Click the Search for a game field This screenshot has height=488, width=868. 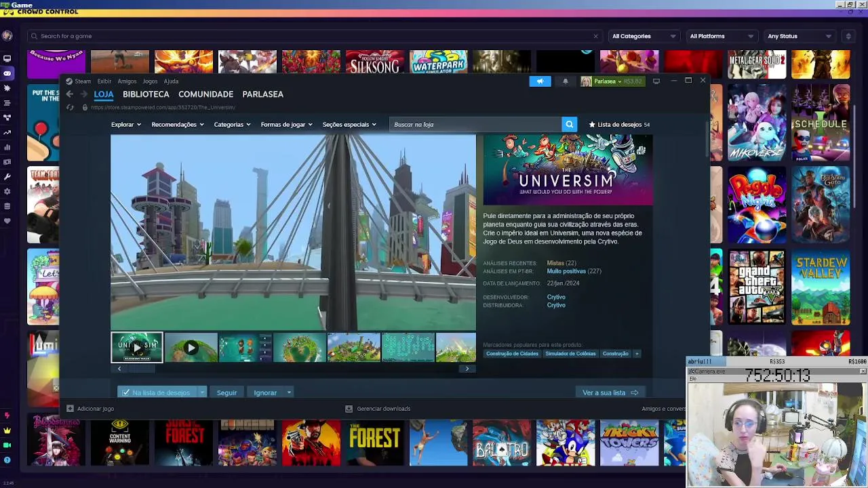pos(313,36)
